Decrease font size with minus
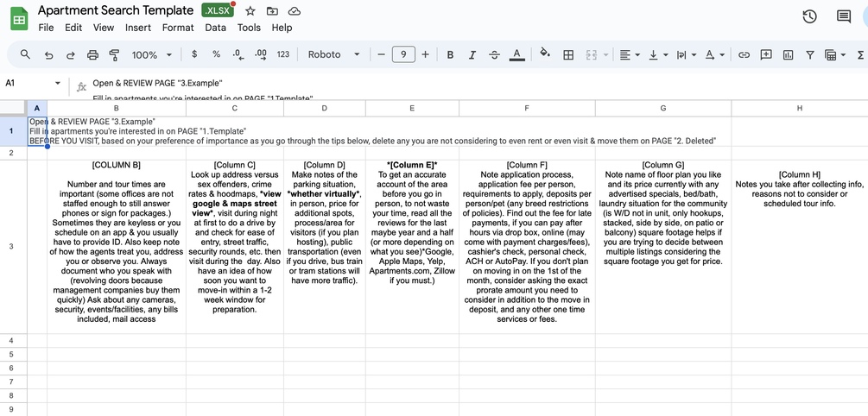868x416 pixels. point(381,54)
